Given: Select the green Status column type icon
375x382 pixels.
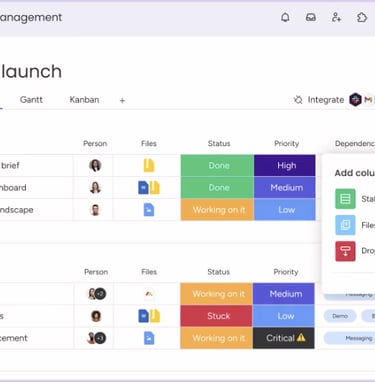Looking at the screenshot, I should pos(345,199).
